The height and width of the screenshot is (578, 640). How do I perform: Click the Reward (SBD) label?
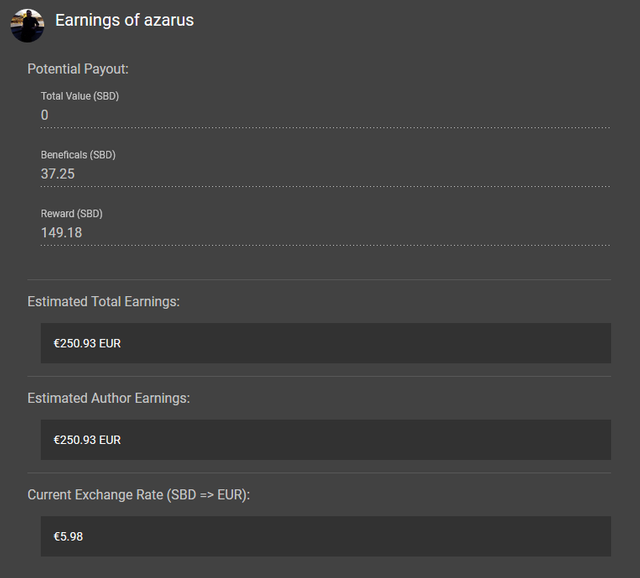[72, 214]
